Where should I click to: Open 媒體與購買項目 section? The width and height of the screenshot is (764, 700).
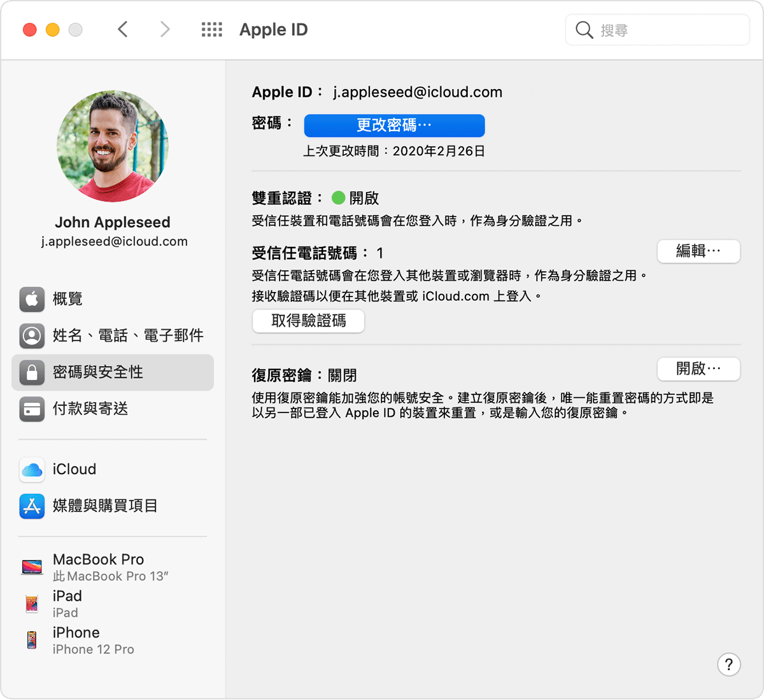(x=113, y=506)
